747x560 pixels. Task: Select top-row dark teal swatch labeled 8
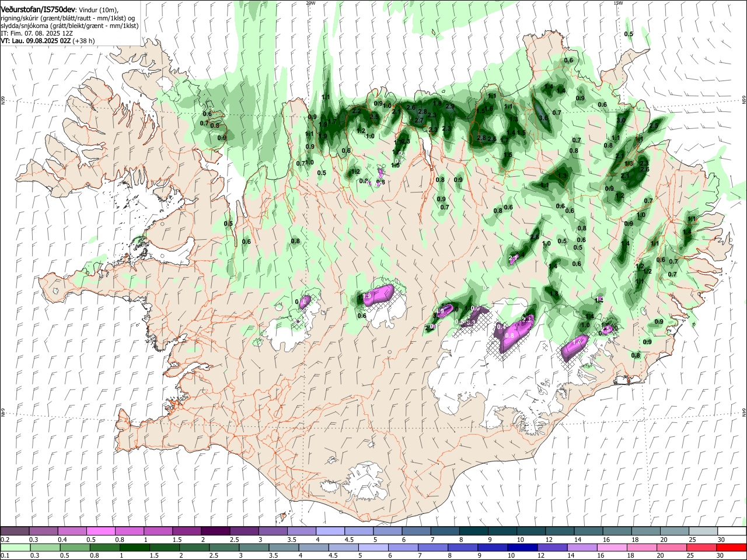tap(473, 531)
